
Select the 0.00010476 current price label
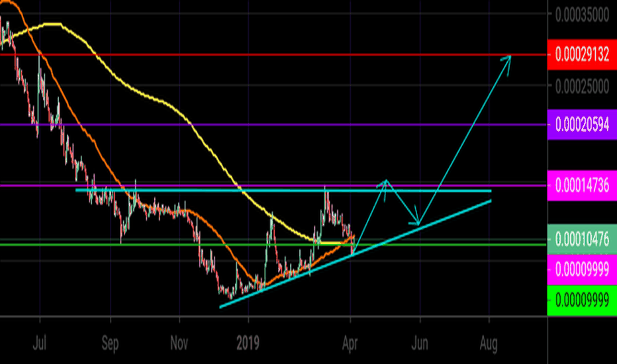tap(582, 239)
